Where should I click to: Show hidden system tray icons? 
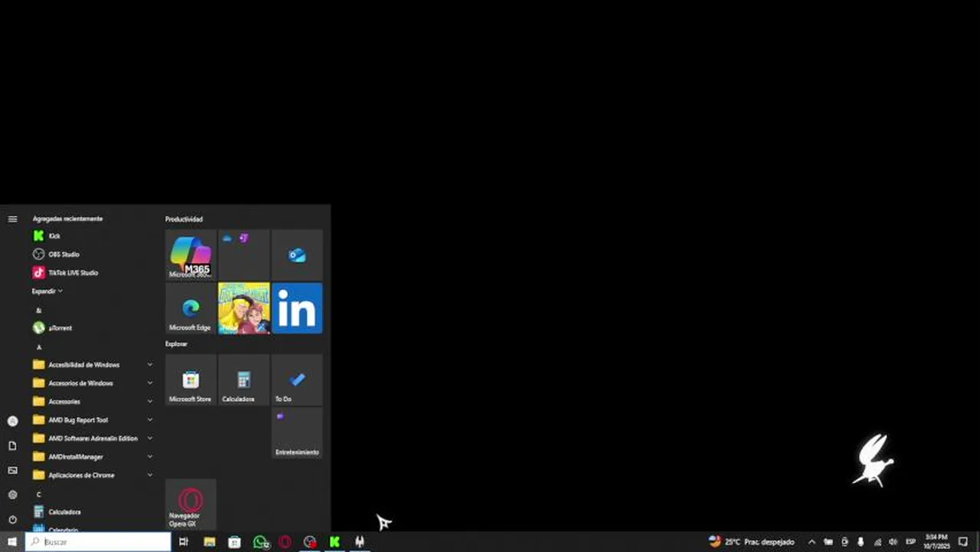(x=812, y=542)
